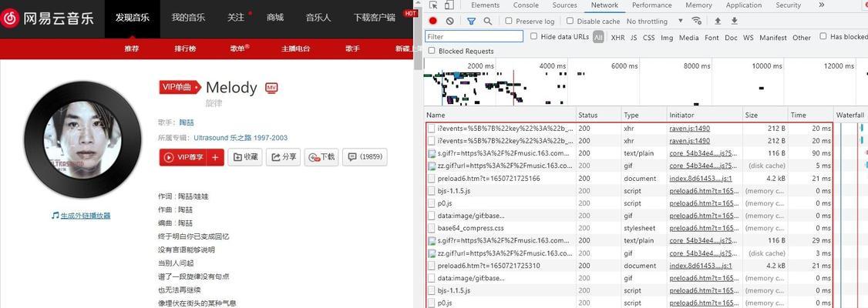Open 关注 in top navigation

pos(236,18)
